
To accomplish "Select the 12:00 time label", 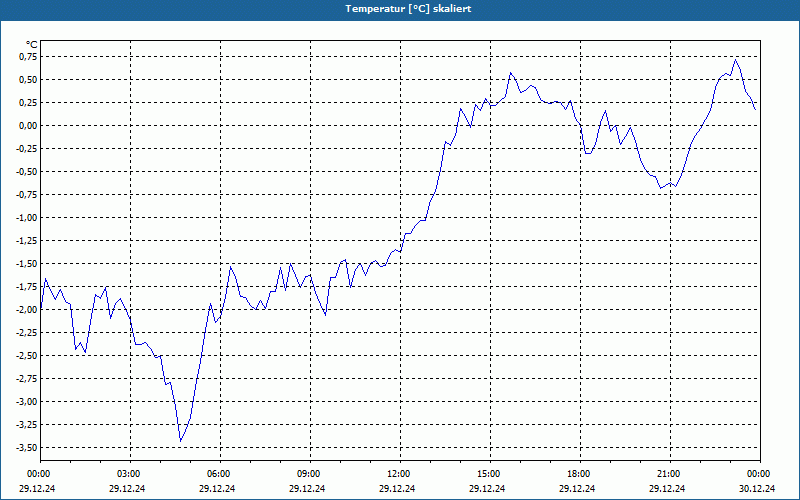I will tap(399, 474).
